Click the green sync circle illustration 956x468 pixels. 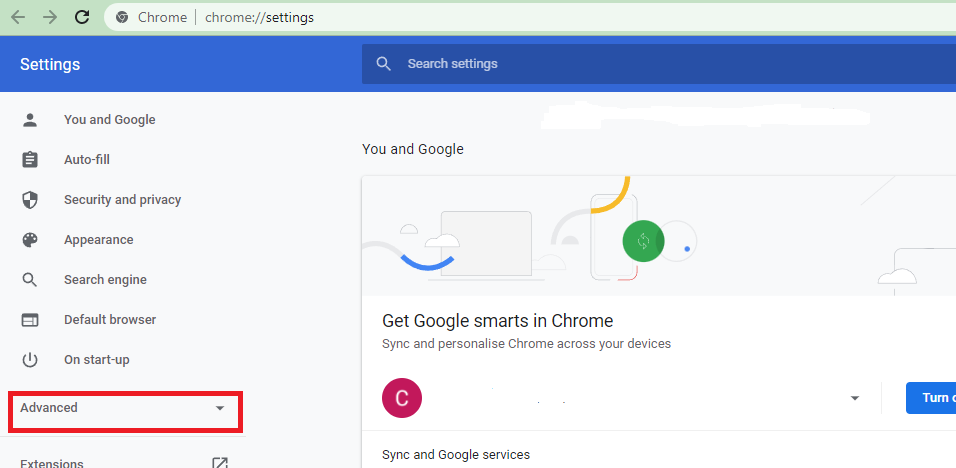tap(643, 241)
